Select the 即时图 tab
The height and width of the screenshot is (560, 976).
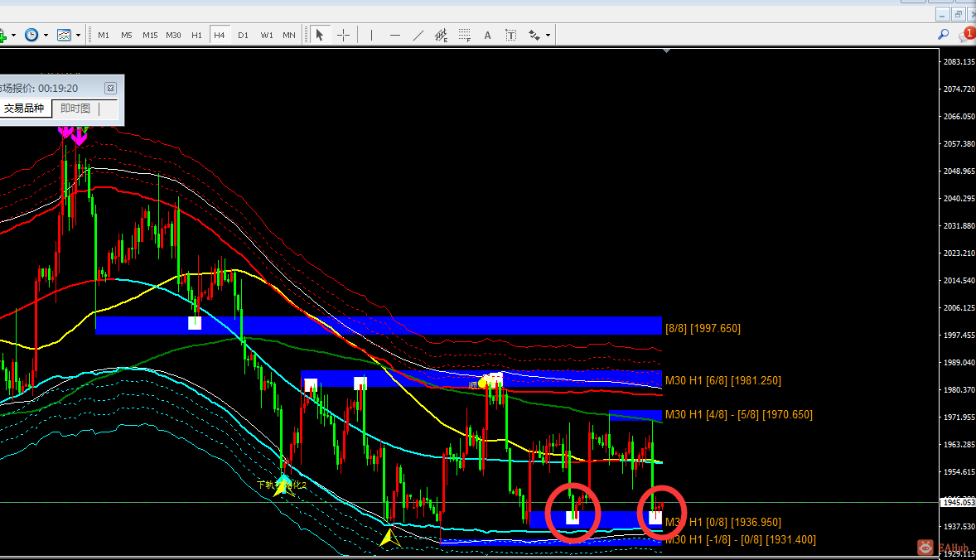(x=75, y=109)
